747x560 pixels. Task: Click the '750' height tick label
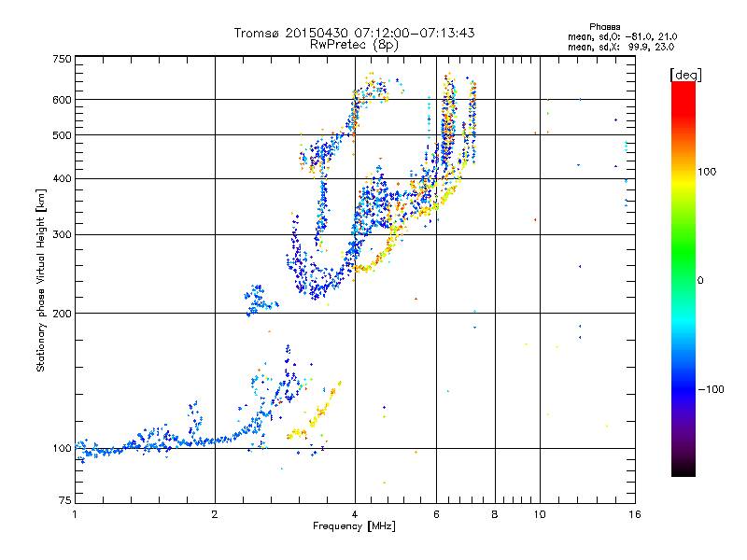[x=62, y=59]
